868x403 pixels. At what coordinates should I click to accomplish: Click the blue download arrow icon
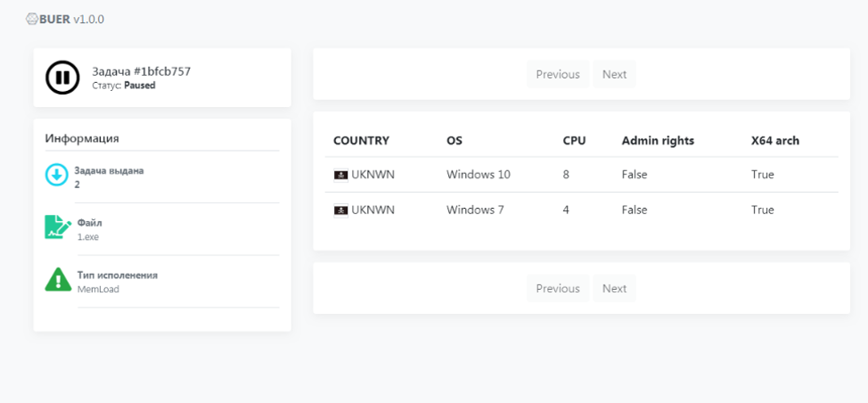(x=56, y=175)
